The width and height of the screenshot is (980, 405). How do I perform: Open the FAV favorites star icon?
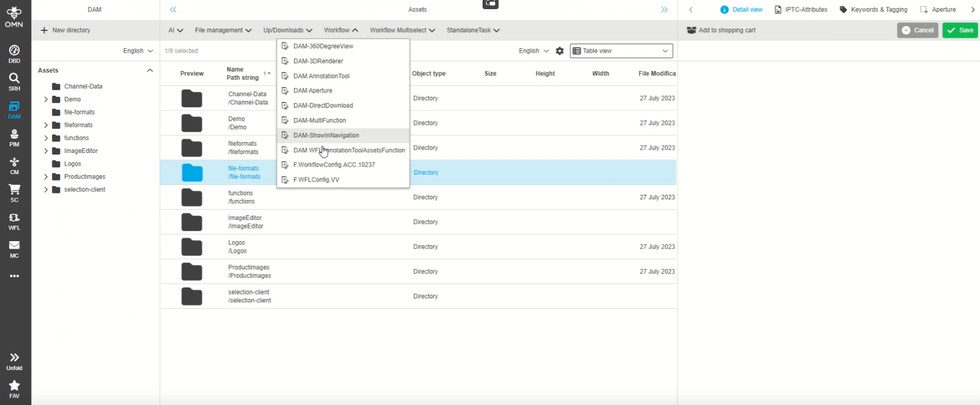(14, 388)
